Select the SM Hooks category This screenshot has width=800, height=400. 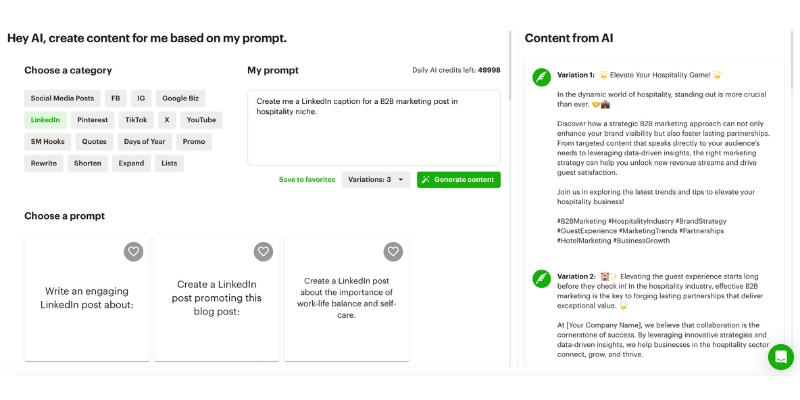click(47, 142)
